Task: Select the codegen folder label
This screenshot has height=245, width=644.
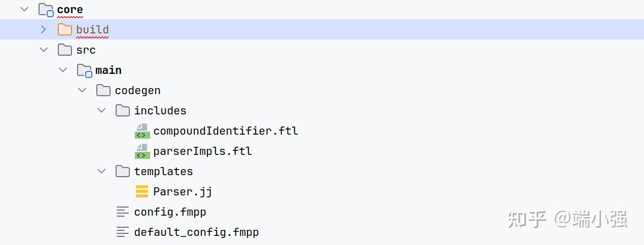Action: point(137,91)
